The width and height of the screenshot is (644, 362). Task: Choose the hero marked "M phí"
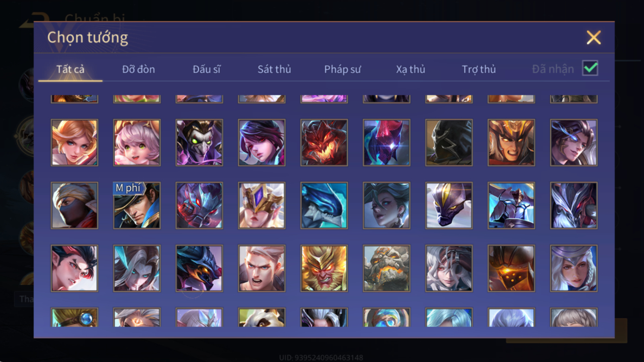click(137, 205)
